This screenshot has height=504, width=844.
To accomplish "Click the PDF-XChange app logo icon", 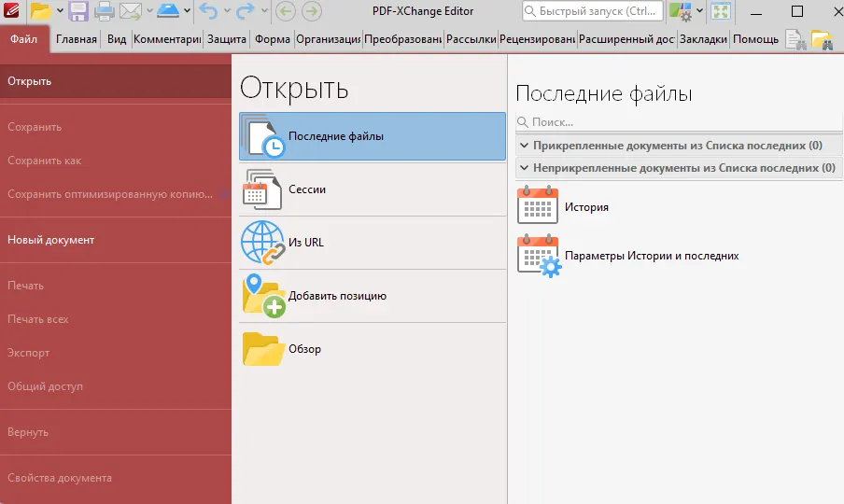I will (x=11, y=10).
